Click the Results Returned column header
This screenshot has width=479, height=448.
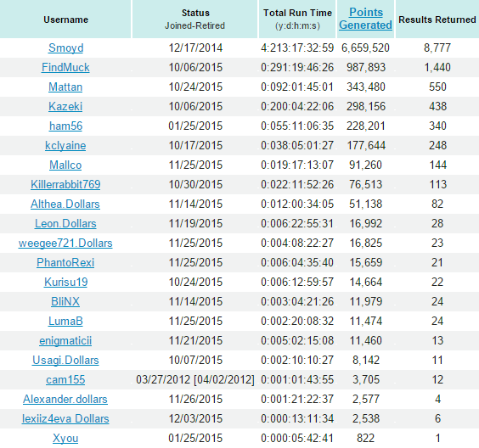point(437,20)
